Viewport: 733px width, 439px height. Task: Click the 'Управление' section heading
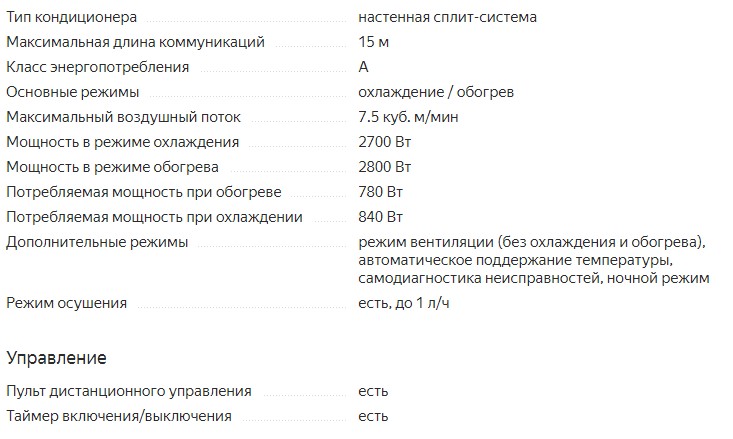coord(56,357)
